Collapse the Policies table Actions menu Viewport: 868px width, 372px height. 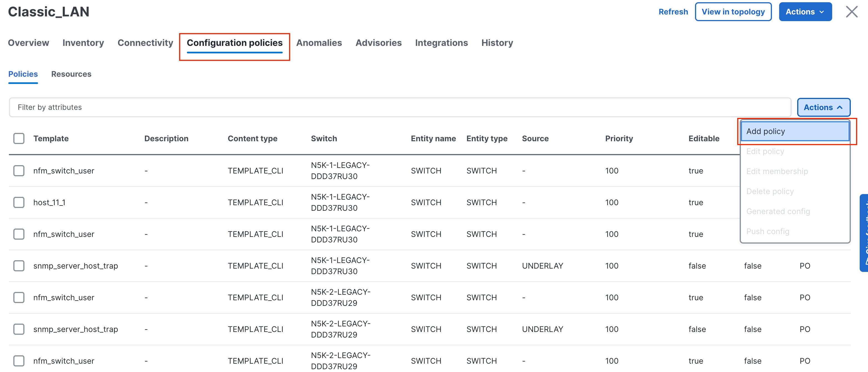point(823,107)
